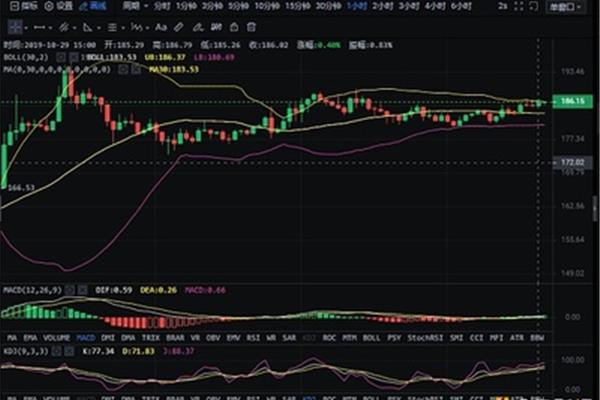The width and height of the screenshot is (600, 400).
Task: Close the MACD(12,26,9) panel
Action: pos(82,290)
